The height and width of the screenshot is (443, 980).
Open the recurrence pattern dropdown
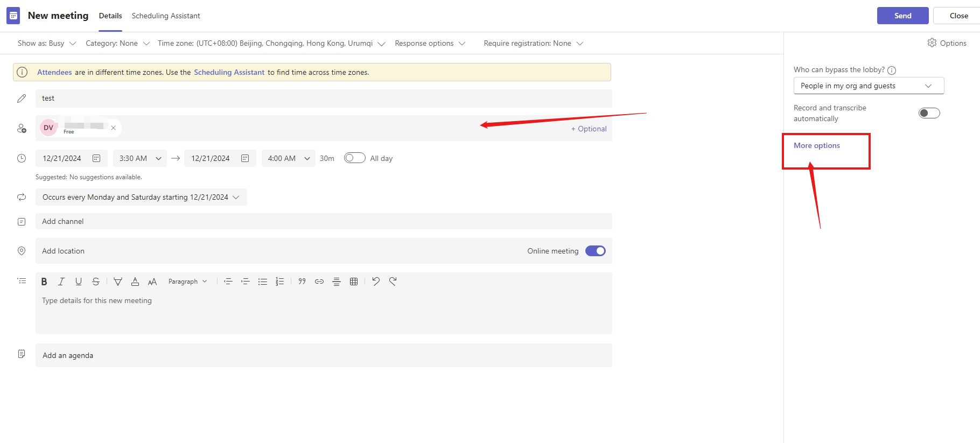click(x=141, y=197)
